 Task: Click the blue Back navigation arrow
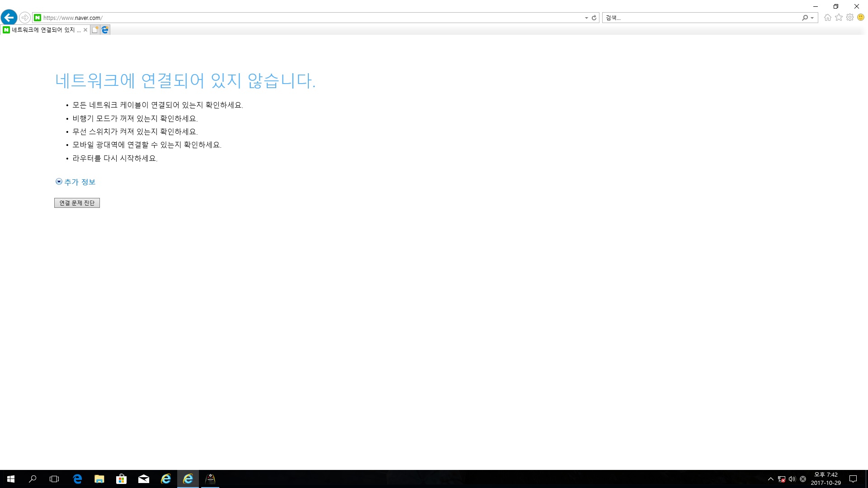point(9,18)
